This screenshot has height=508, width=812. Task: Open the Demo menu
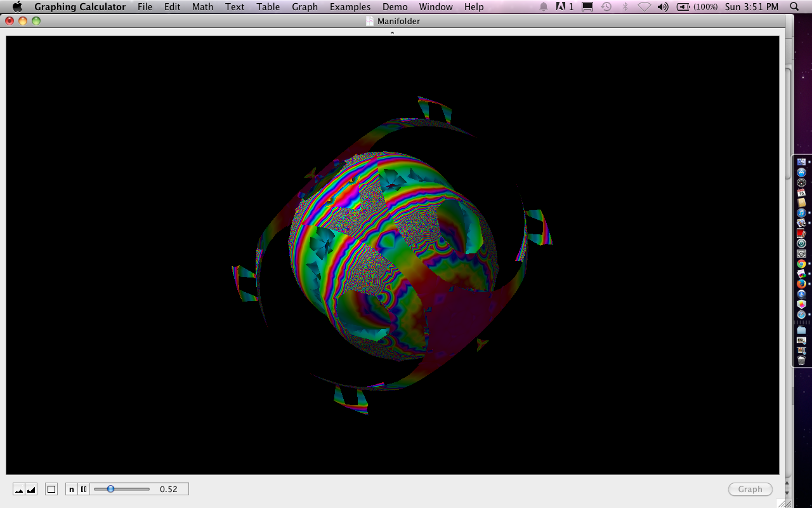[395, 6]
